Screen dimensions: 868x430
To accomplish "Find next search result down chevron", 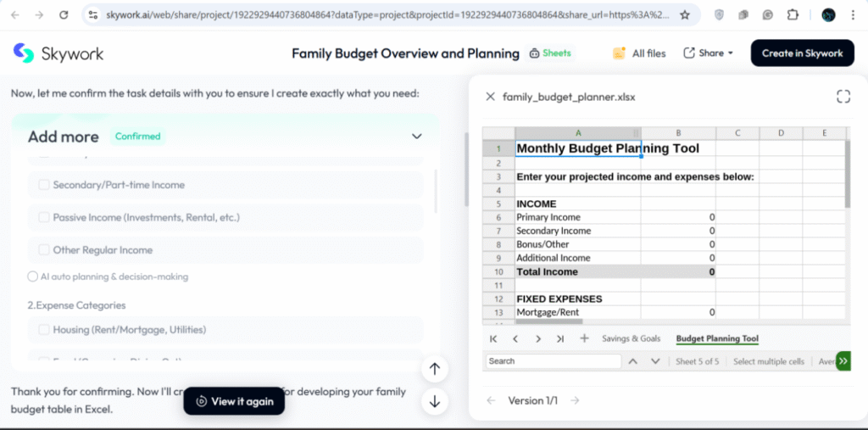I will [655, 361].
